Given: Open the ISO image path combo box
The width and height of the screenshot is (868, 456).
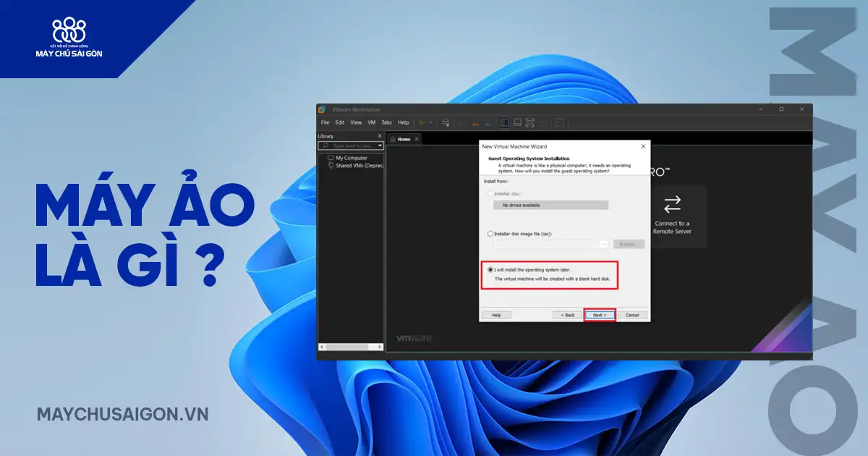Looking at the screenshot, I should (551, 245).
